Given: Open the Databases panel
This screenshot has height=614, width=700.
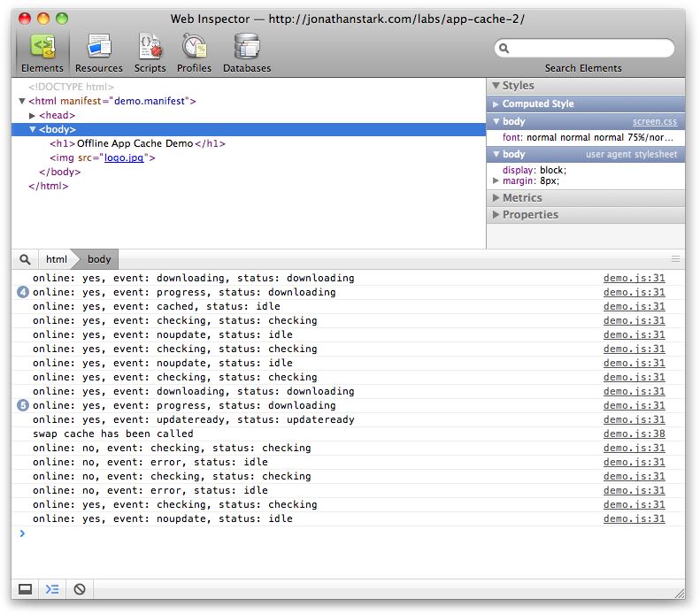Looking at the screenshot, I should (247, 46).
